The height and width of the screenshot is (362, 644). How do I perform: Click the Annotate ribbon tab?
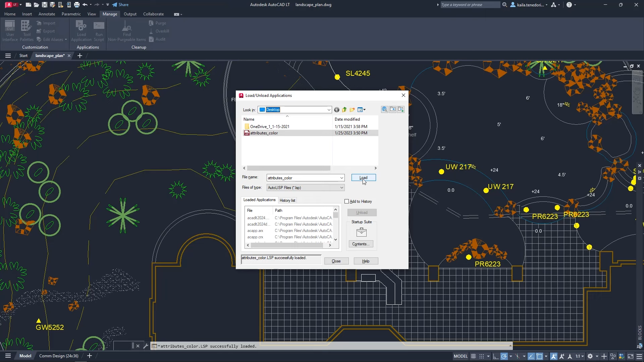(46, 14)
